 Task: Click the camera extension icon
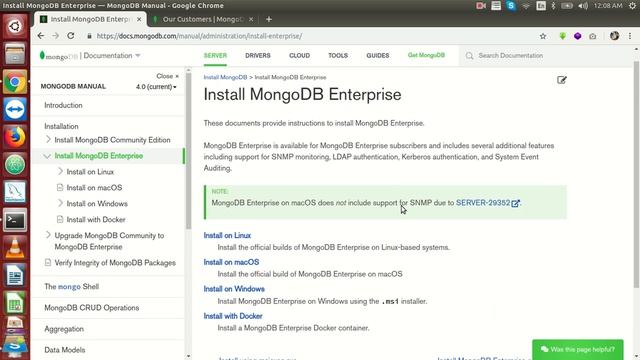592,36
